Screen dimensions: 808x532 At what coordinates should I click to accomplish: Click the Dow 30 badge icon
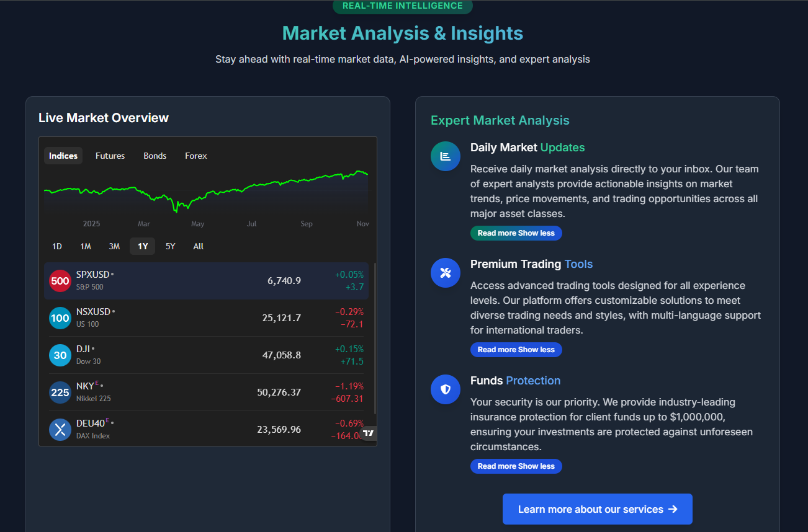point(60,355)
